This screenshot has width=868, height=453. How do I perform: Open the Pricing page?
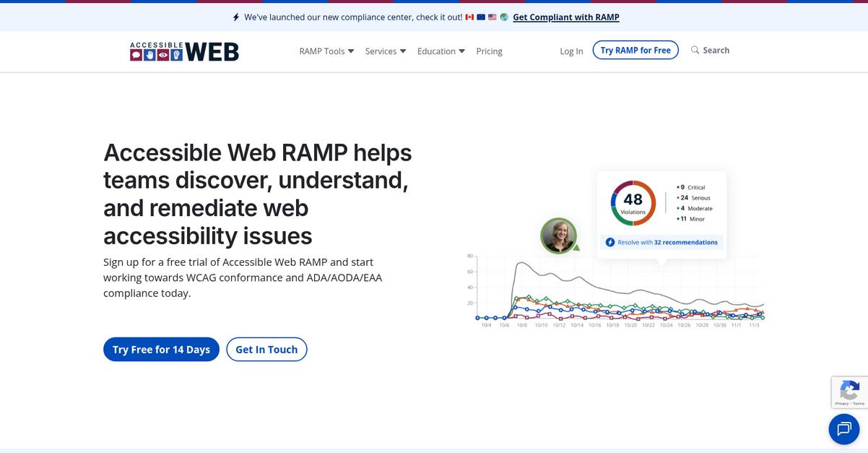489,51
